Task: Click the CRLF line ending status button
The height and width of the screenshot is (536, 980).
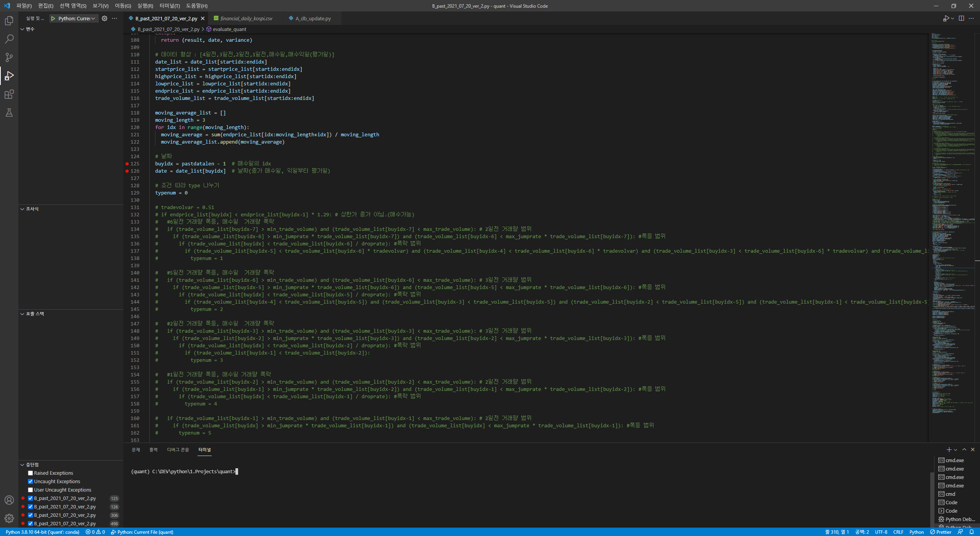Action: click(898, 532)
